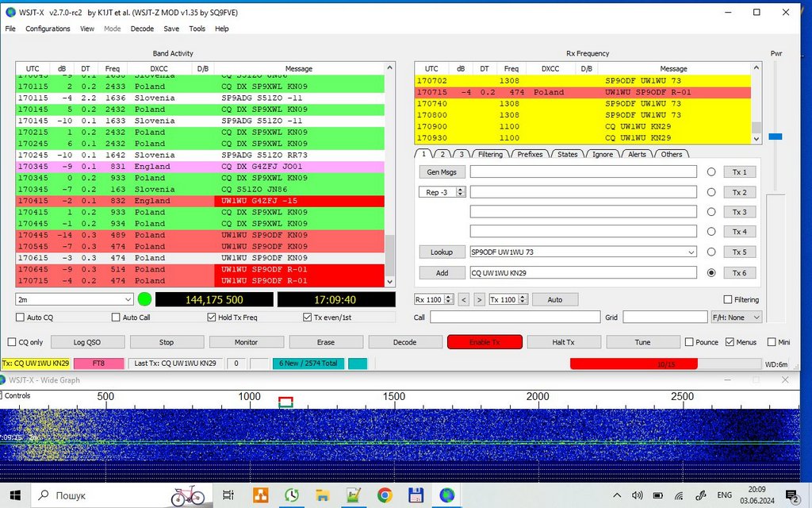Click the Tune button
Viewport: 812px width, 508px height.
tap(642, 342)
